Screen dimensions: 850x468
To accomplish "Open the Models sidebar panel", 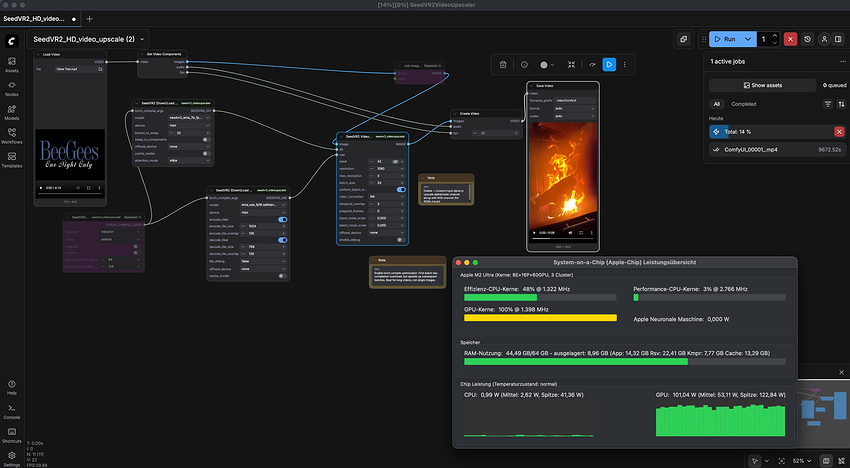I will [x=11, y=112].
